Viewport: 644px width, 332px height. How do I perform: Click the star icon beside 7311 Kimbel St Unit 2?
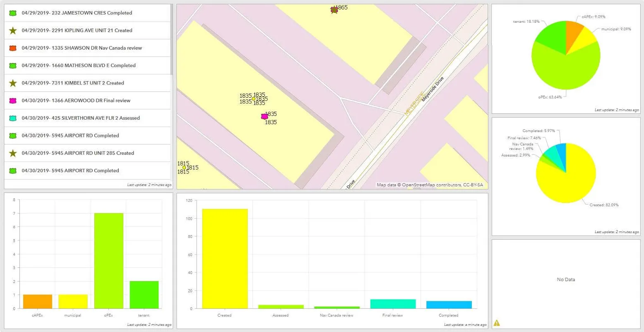pyautogui.click(x=13, y=83)
